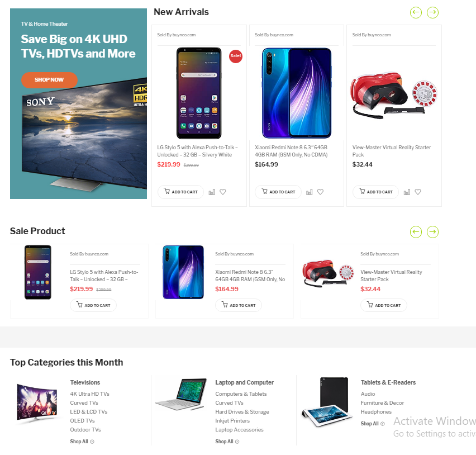Screen dimensions: 476x455
Task: Add Xiaomi Redmi Note 8 to wishlist
Action: coord(320,192)
